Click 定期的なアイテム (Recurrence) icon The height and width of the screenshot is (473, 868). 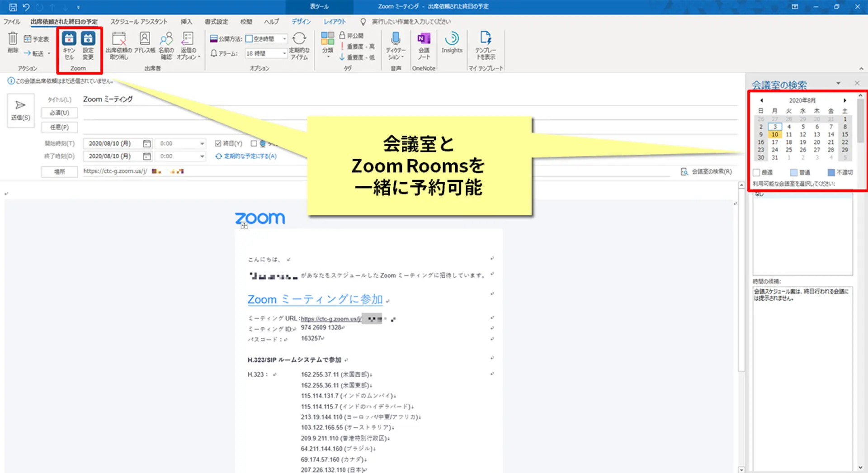(x=299, y=38)
